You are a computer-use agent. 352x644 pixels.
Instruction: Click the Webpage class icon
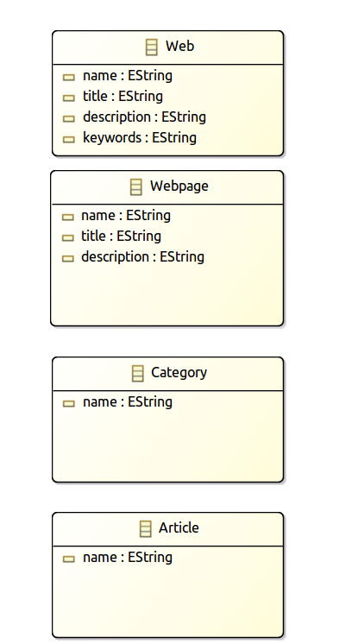135,186
